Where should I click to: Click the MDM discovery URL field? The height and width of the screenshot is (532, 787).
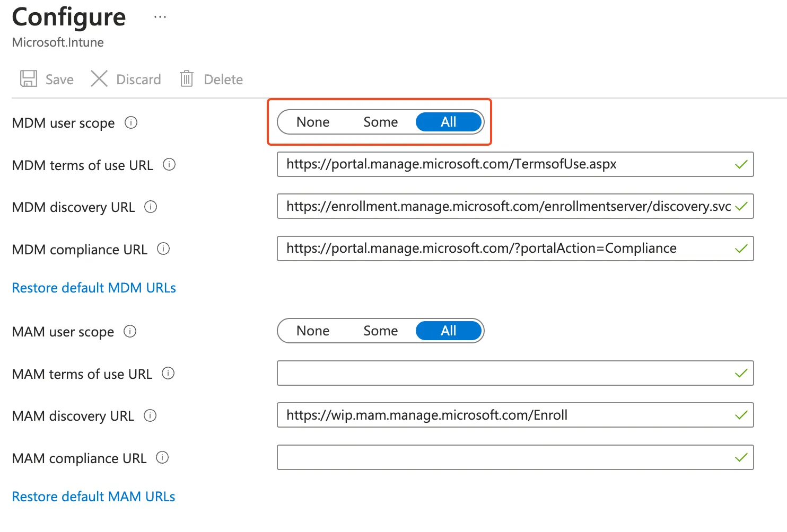tap(515, 206)
